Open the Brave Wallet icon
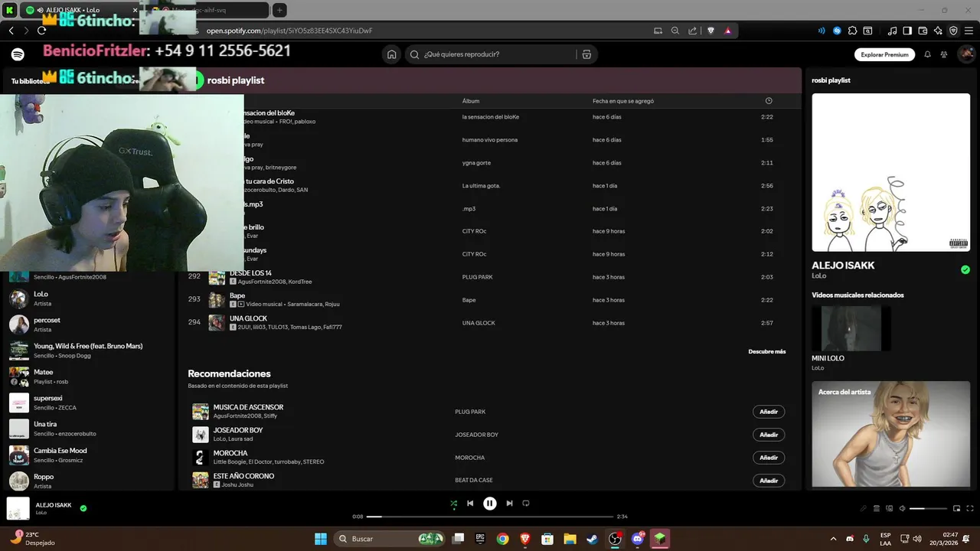Screen dimensions: 980x551 pyautogui.click(x=923, y=31)
